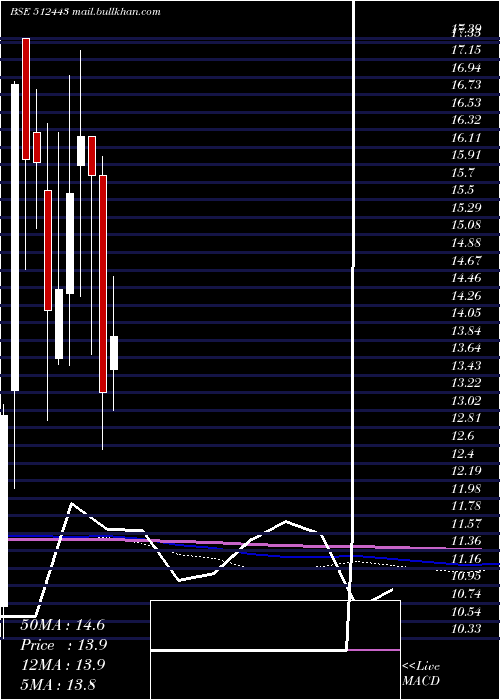Click the last small white candlestick near 13.64
500x700 pixels.
click(x=114, y=353)
